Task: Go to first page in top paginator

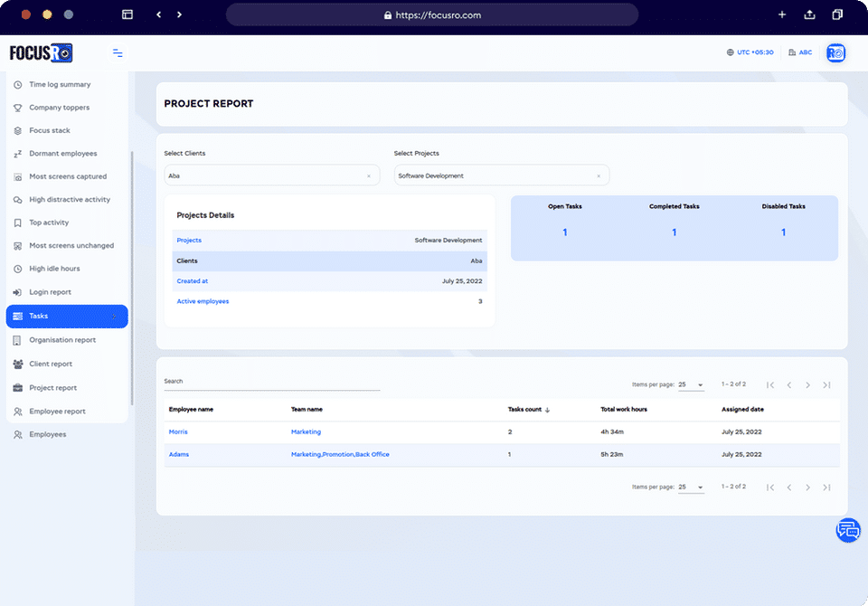Action: pos(770,385)
